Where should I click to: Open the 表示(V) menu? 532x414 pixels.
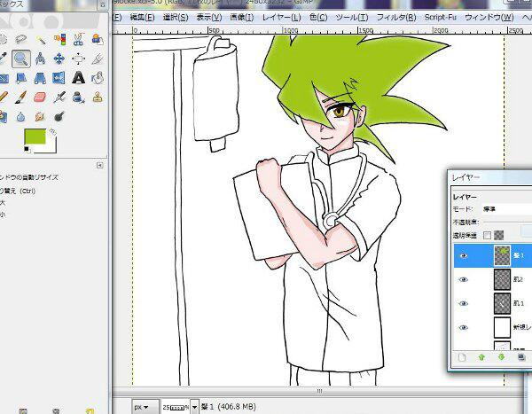[x=209, y=17]
